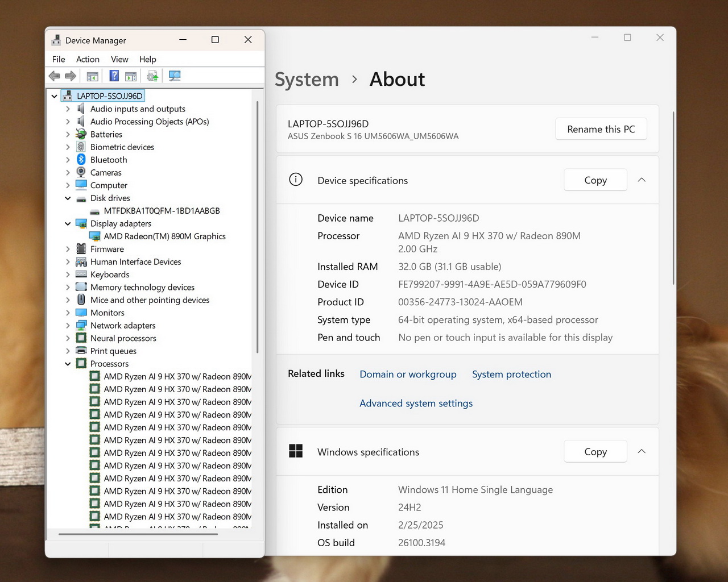Click the Back arrow in Device Manager toolbar
Image resolution: width=728 pixels, height=582 pixels.
point(55,76)
